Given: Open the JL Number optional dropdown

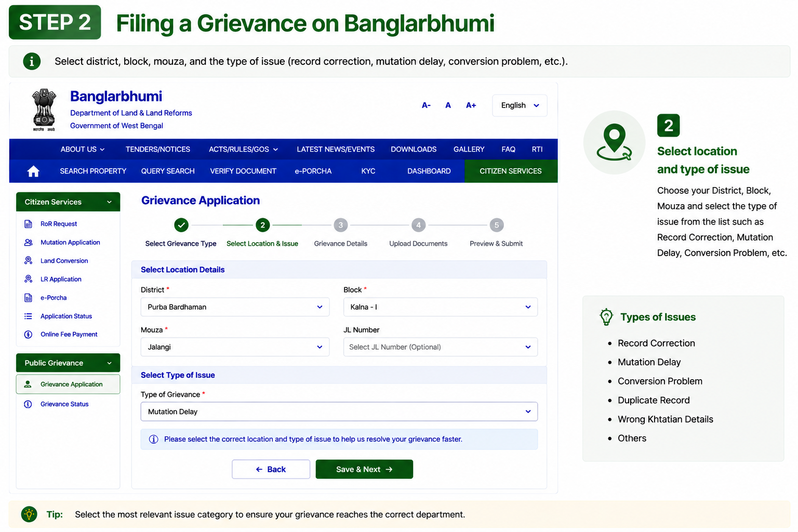Looking at the screenshot, I should 441,347.
